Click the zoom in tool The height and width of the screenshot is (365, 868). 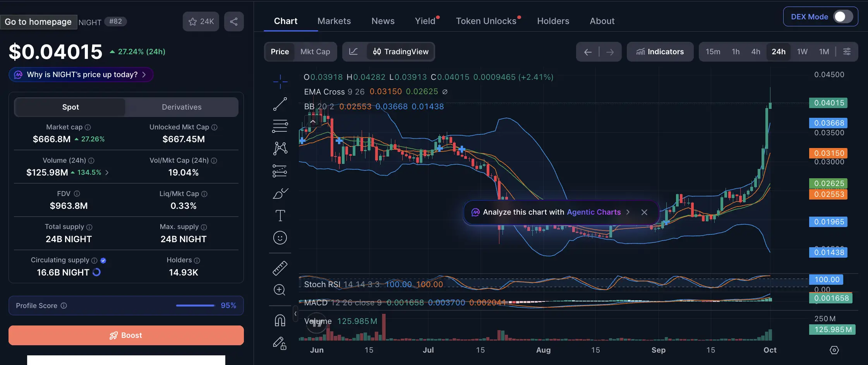point(280,290)
